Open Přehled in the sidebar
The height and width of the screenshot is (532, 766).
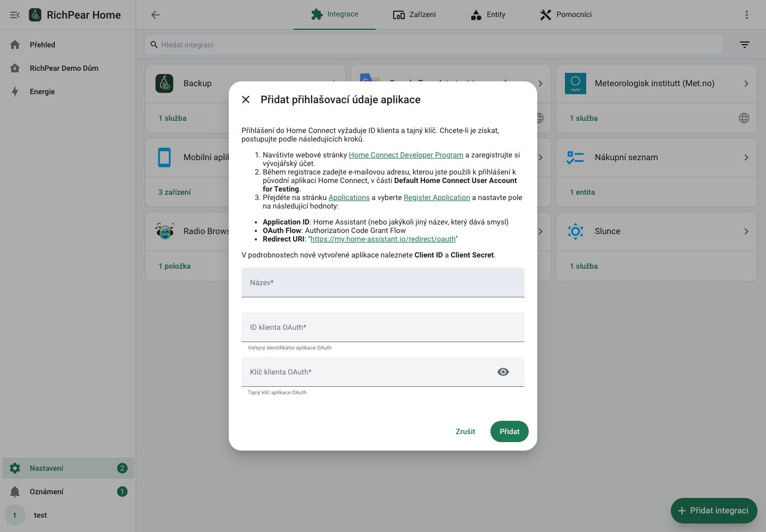pyautogui.click(x=68, y=45)
